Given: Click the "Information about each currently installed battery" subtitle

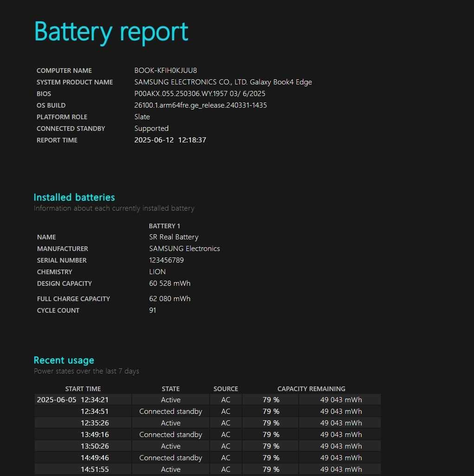Looking at the screenshot, I should click(114, 208).
